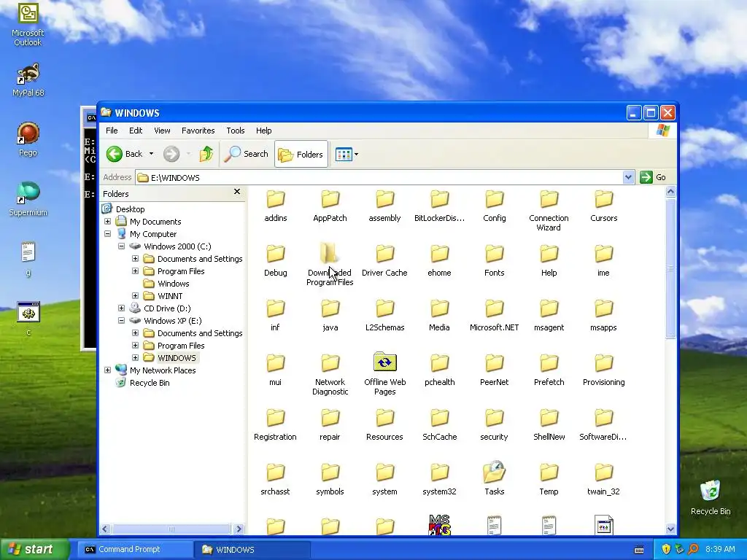Click the Up one level folder icon
Image resolution: width=747 pixels, height=560 pixels.
tap(206, 154)
